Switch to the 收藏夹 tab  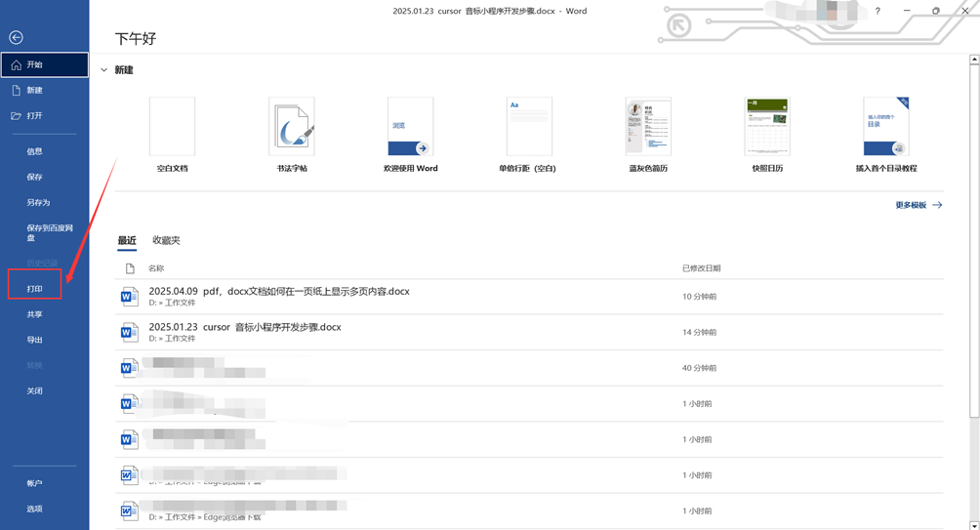(x=166, y=241)
